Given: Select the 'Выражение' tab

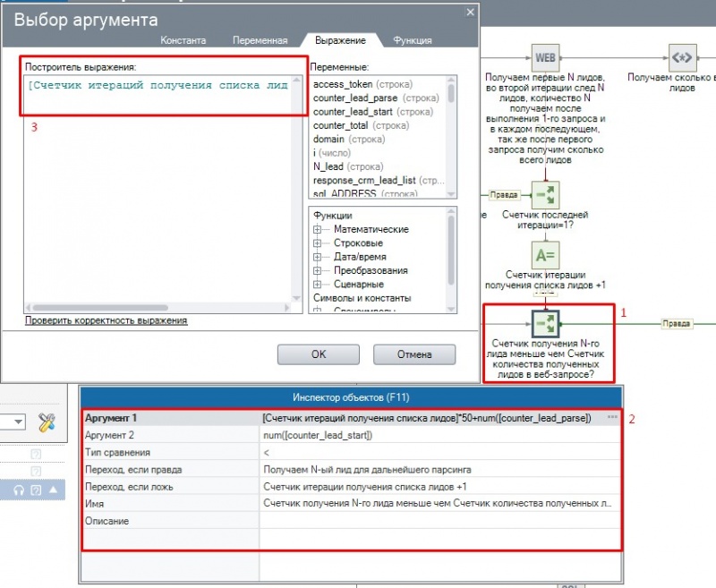Looking at the screenshot, I should [341, 40].
